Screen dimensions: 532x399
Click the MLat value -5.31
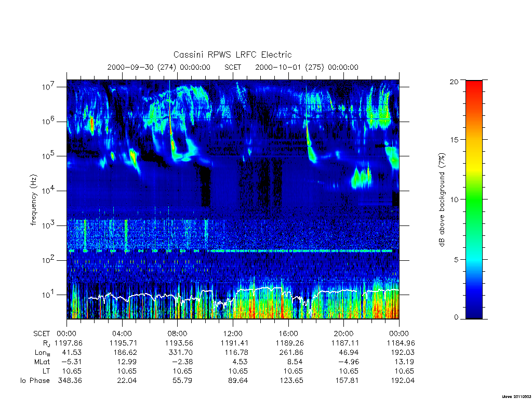(x=71, y=362)
